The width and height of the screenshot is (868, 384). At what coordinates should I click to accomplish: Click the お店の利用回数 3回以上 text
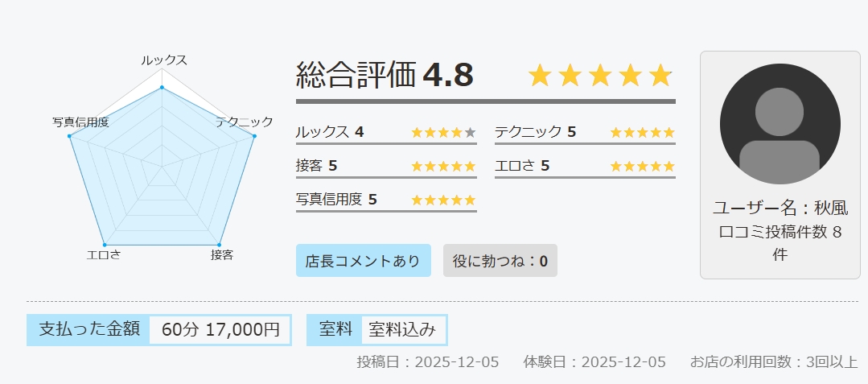point(774,361)
